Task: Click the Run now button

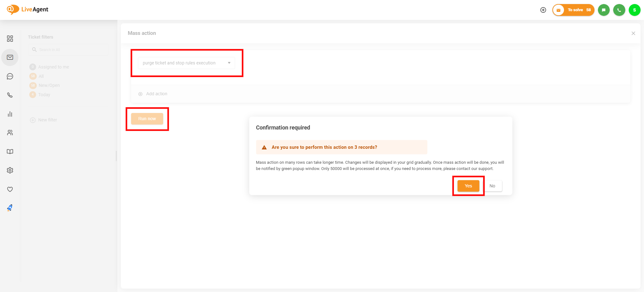Action: coord(147,119)
